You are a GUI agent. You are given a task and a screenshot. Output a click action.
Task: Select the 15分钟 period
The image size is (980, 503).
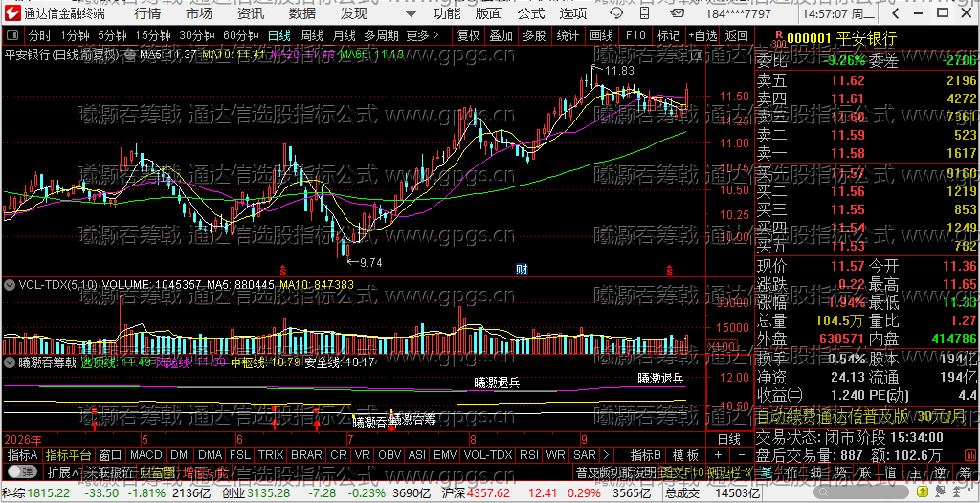[x=152, y=35]
